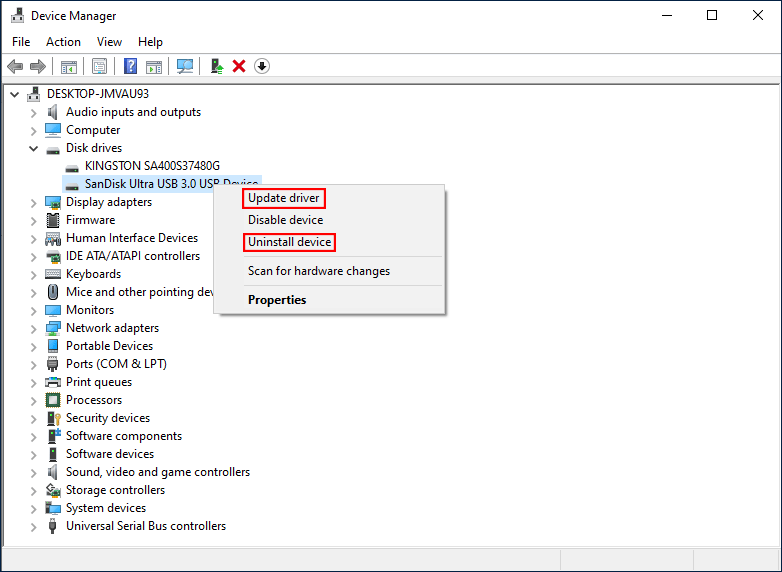Click the Firmware chip icon
Image resolution: width=782 pixels, height=572 pixels.
[53, 220]
